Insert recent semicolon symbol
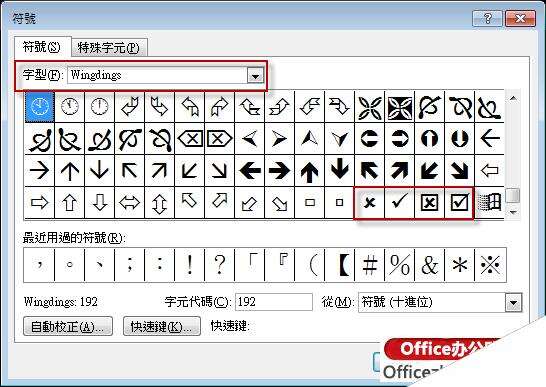The image size is (546, 387). tap(130, 265)
